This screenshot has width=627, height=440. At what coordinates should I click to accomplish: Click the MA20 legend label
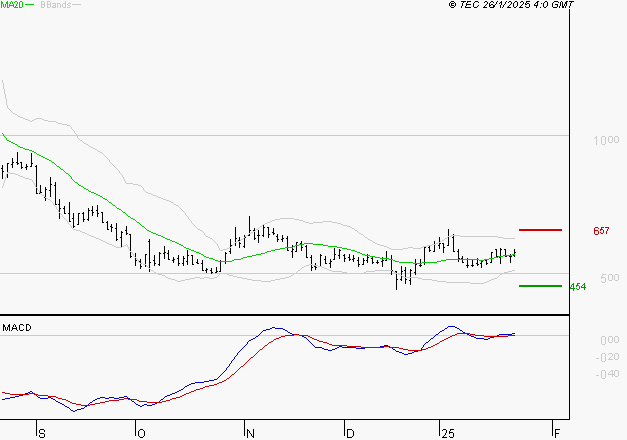(12, 5)
